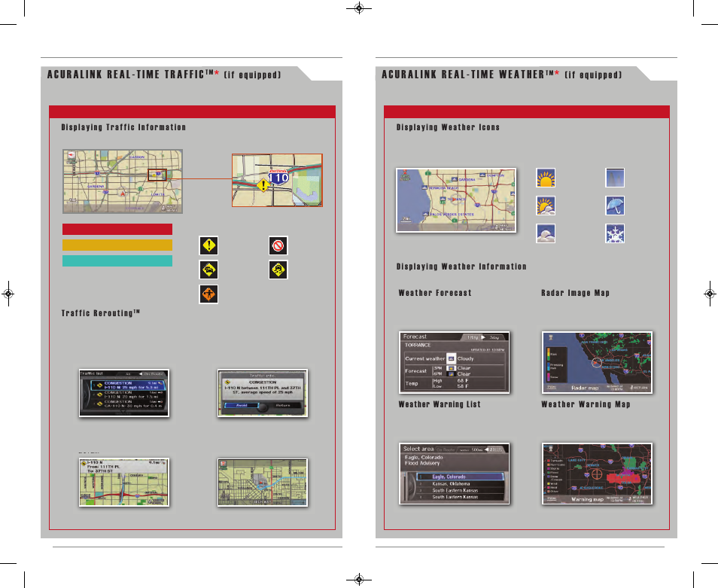Click the orange road construction worker icon
This screenshot has width=718, height=588.
(208, 294)
